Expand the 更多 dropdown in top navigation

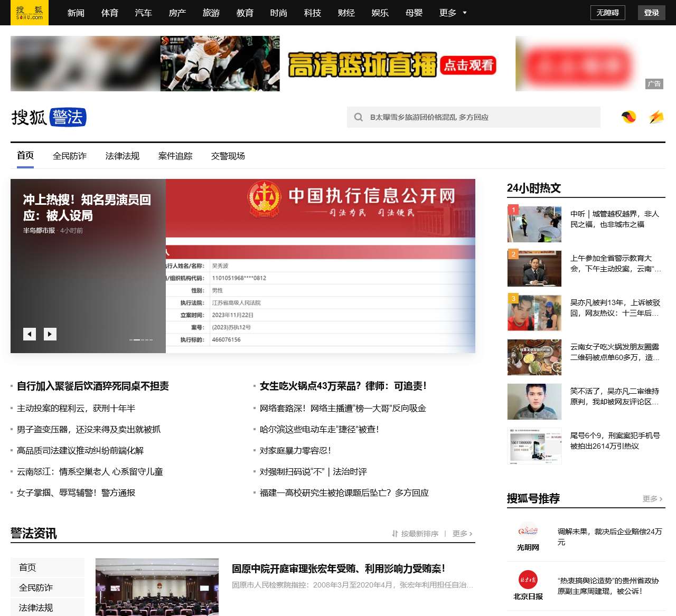point(453,13)
